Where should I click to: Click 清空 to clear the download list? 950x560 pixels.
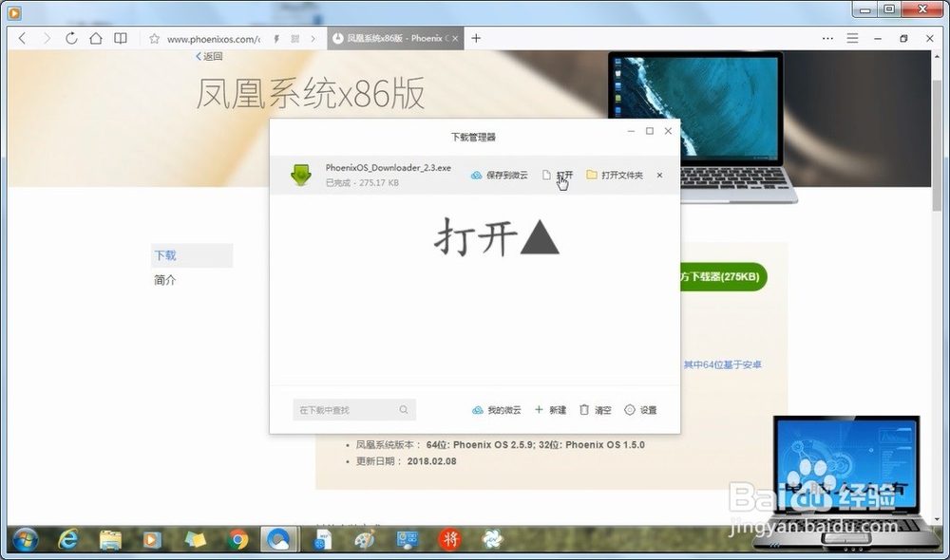(595, 410)
